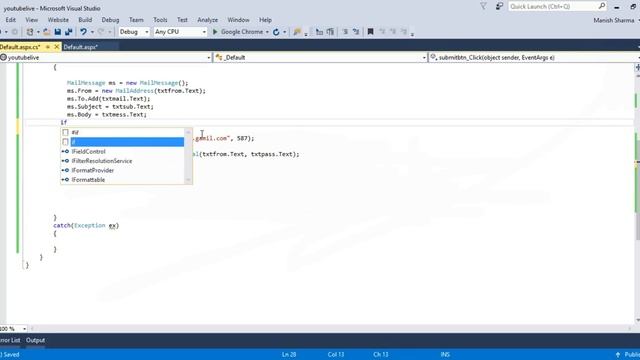640x360 pixels.
Task: Open the View menu
Action: click(x=31, y=20)
